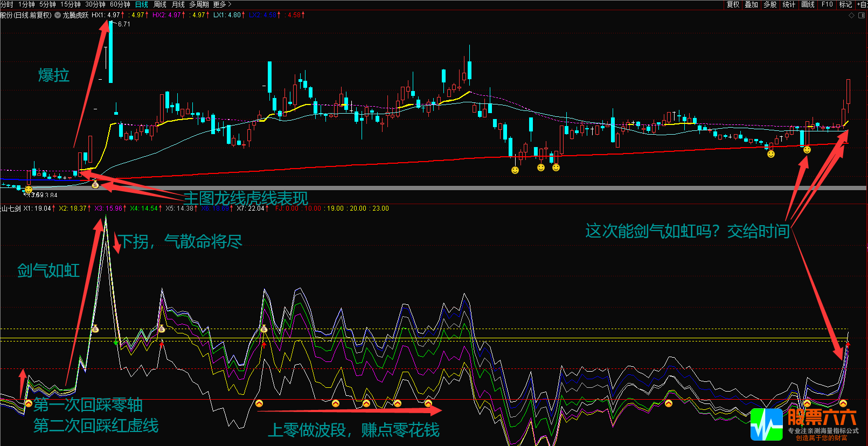Open the 多股 multi-stock view

pos(770,4)
